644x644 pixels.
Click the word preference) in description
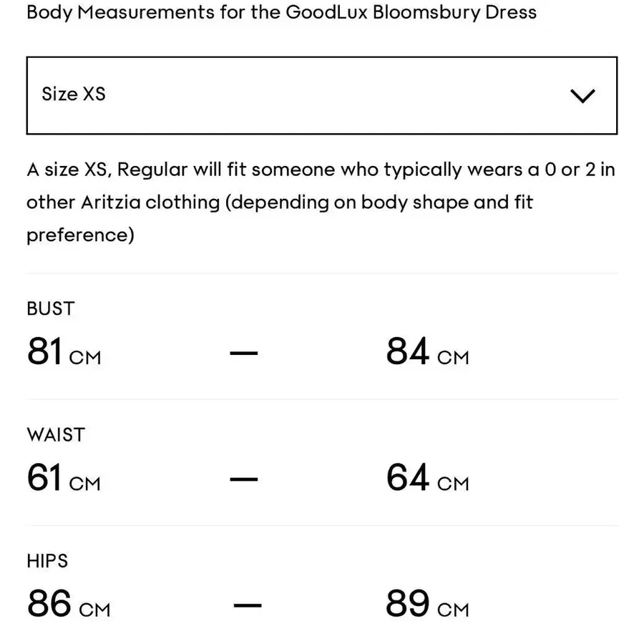(80, 235)
